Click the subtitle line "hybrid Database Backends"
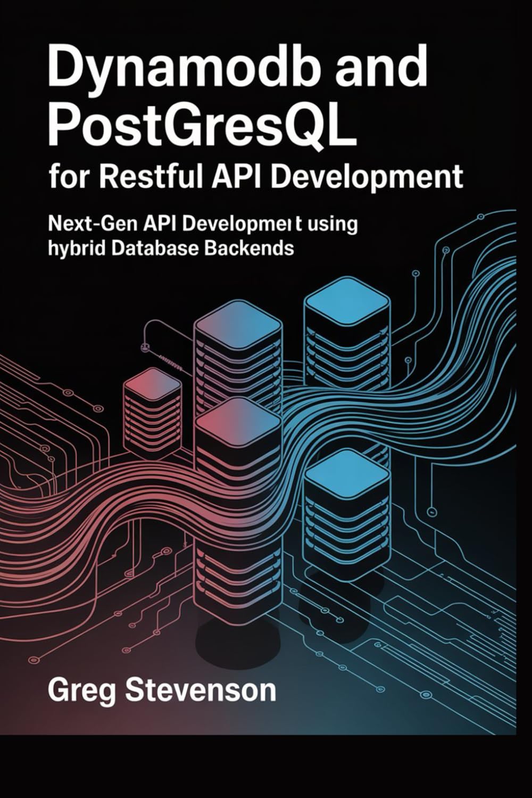 click(x=171, y=249)
